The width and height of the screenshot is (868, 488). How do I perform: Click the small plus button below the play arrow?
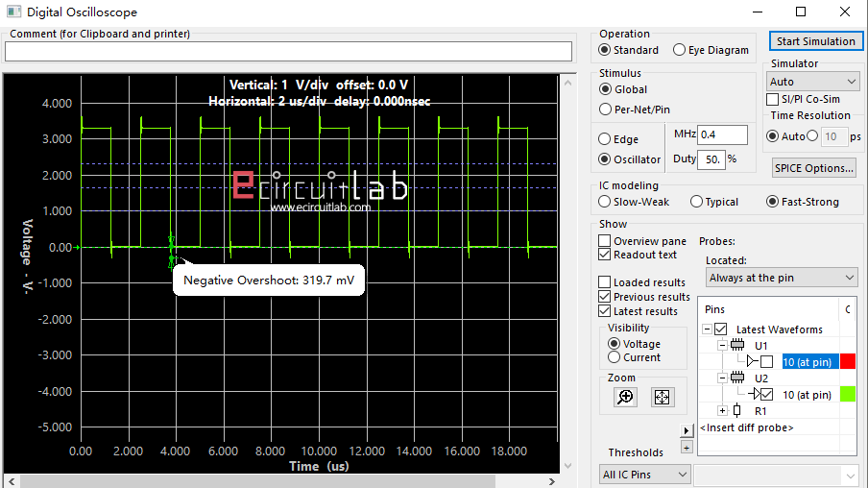click(x=687, y=447)
